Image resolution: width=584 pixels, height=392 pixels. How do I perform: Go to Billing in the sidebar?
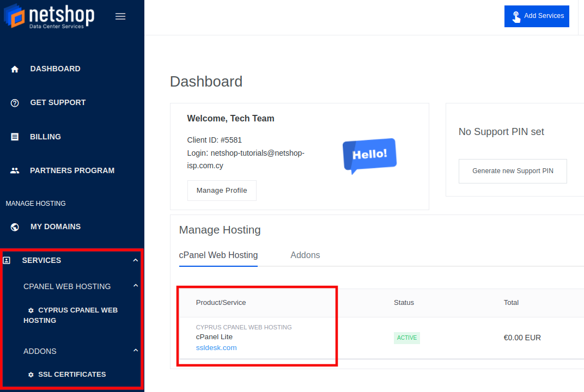click(45, 137)
